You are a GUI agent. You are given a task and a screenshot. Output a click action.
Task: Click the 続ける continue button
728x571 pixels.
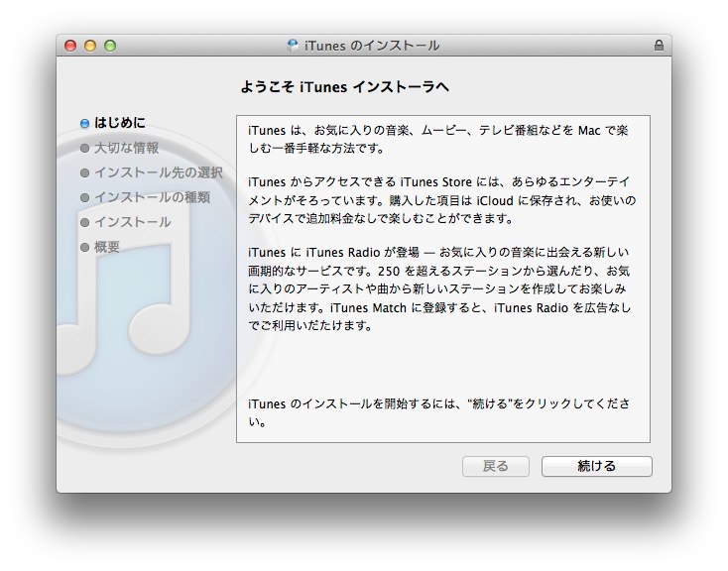pyautogui.click(x=597, y=466)
